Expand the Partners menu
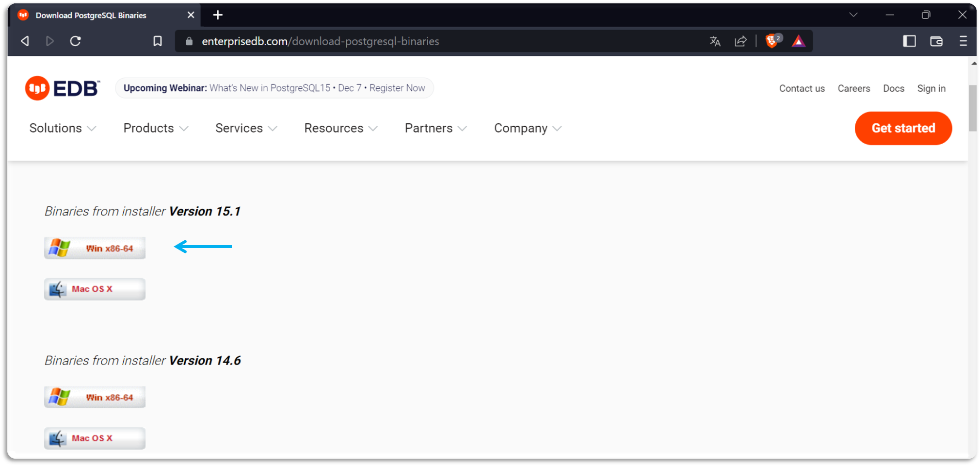Viewport: 980px width, 466px height. point(435,128)
